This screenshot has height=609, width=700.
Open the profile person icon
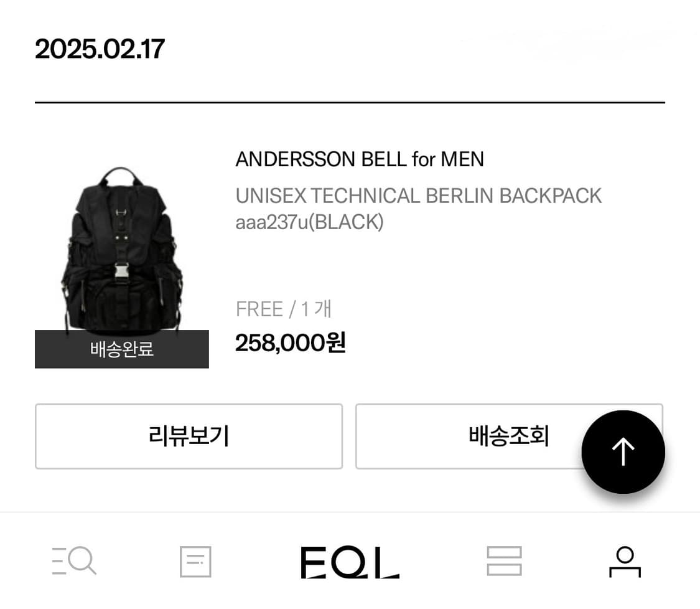pos(625,562)
